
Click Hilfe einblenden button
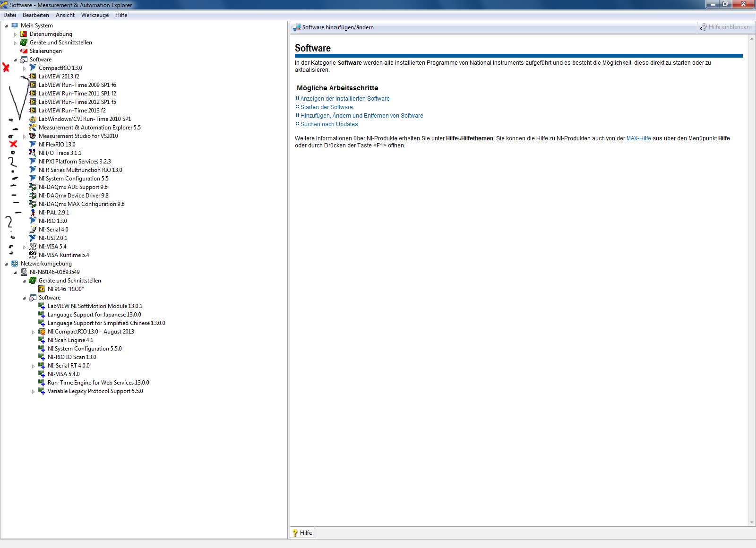click(x=725, y=27)
